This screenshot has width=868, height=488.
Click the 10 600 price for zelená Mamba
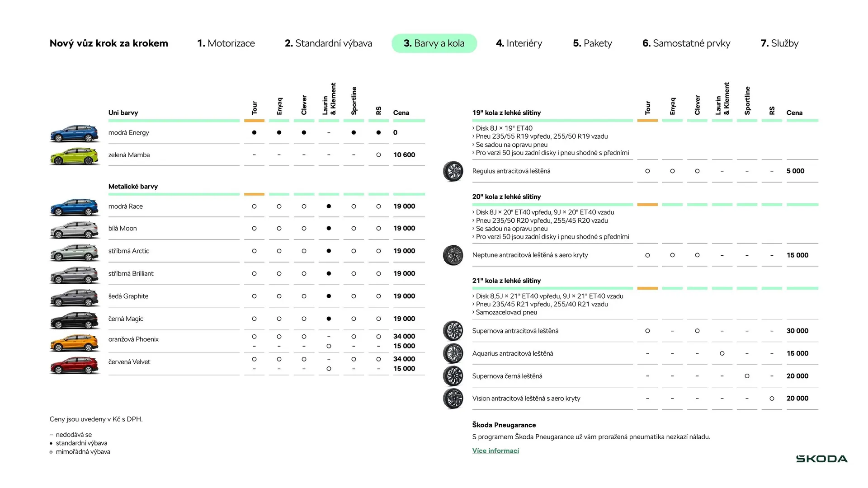pos(404,155)
